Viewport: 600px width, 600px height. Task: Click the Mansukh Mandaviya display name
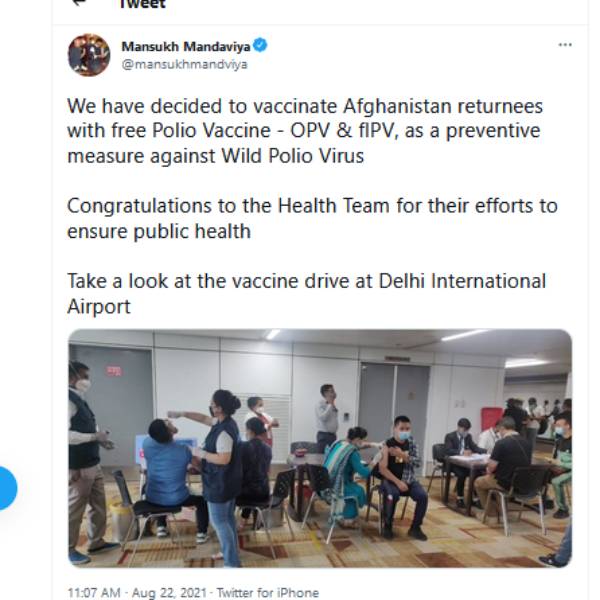pos(186,46)
